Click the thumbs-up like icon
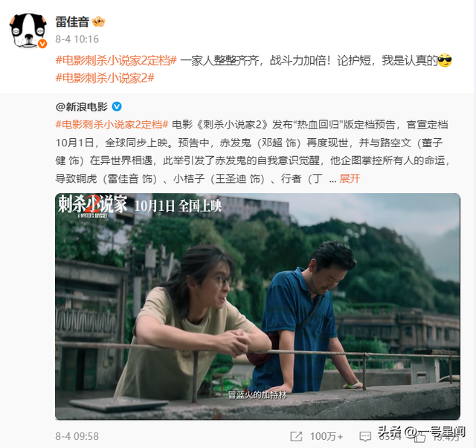 pos(420,437)
